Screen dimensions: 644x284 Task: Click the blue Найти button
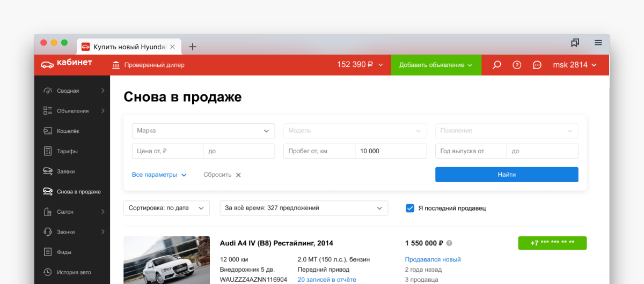pos(507,175)
